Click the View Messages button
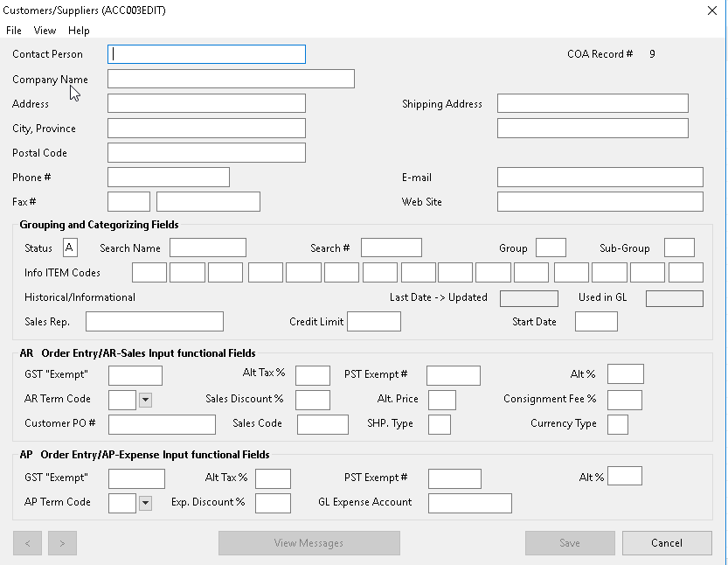The width and height of the screenshot is (728, 565). [x=309, y=543]
